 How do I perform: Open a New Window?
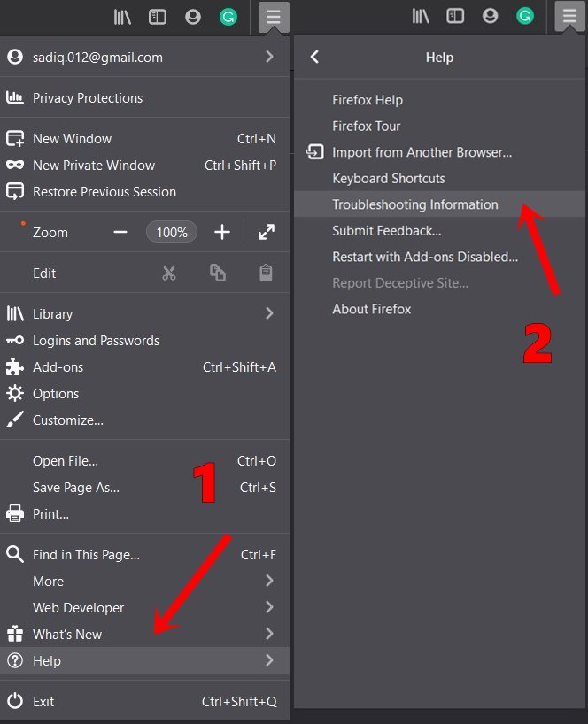click(144, 139)
